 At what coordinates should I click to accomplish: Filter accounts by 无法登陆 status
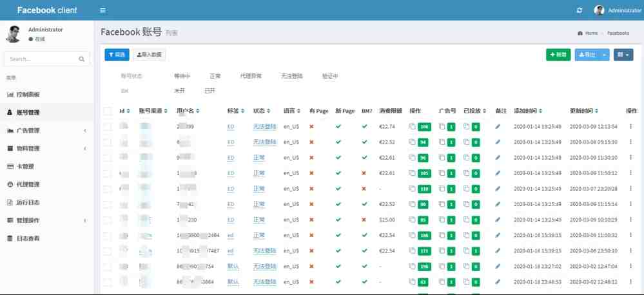pos(292,76)
